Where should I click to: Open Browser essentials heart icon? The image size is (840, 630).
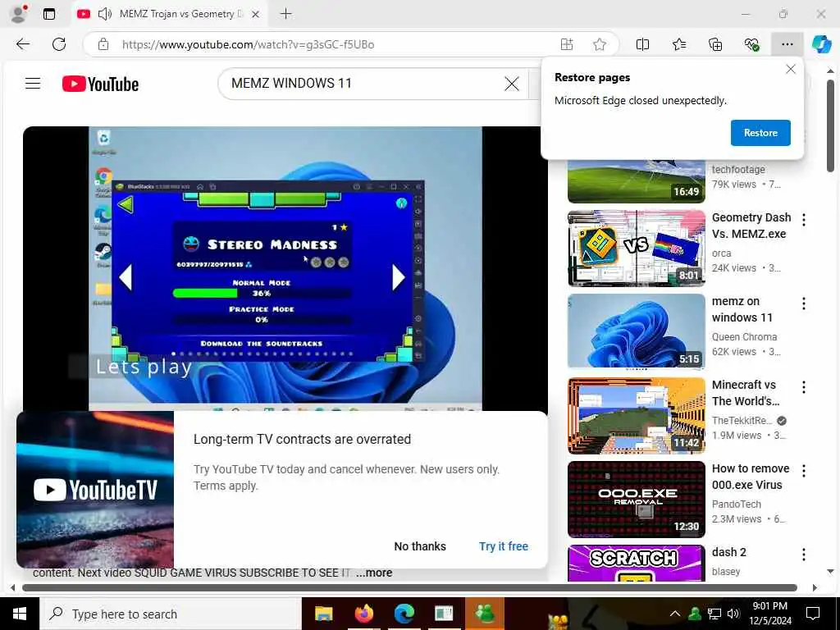(x=751, y=44)
